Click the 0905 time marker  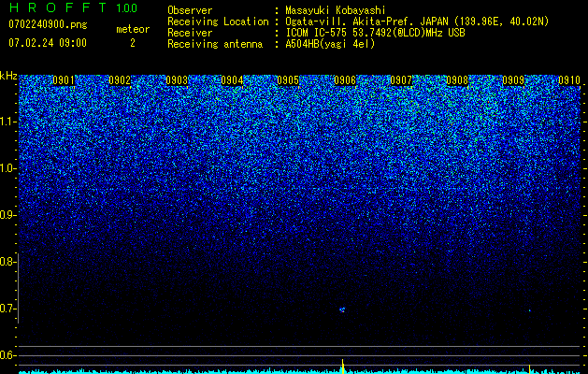pyautogui.click(x=288, y=80)
